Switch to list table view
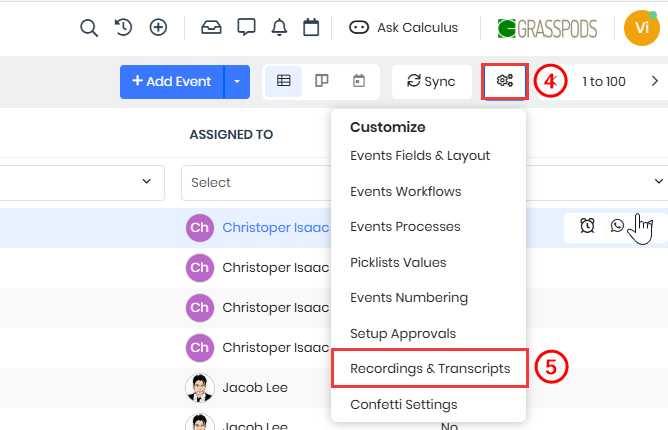The height and width of the screenshot is (430, 668). coord(284,81)
